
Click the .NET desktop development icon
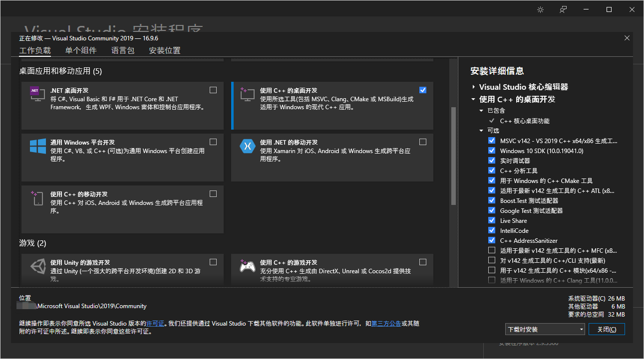click(37, 94)
